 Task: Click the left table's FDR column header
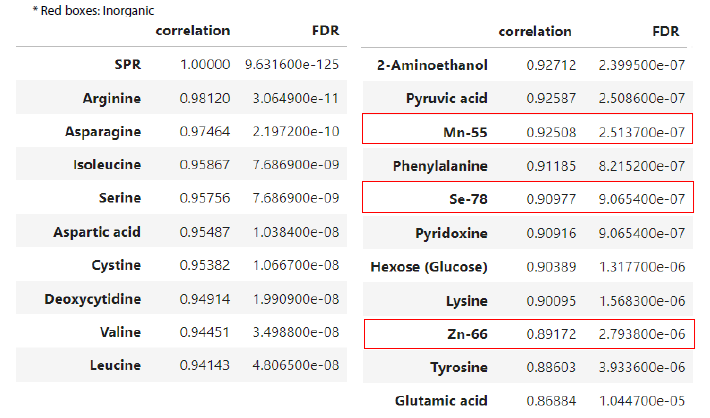point(324,31)
